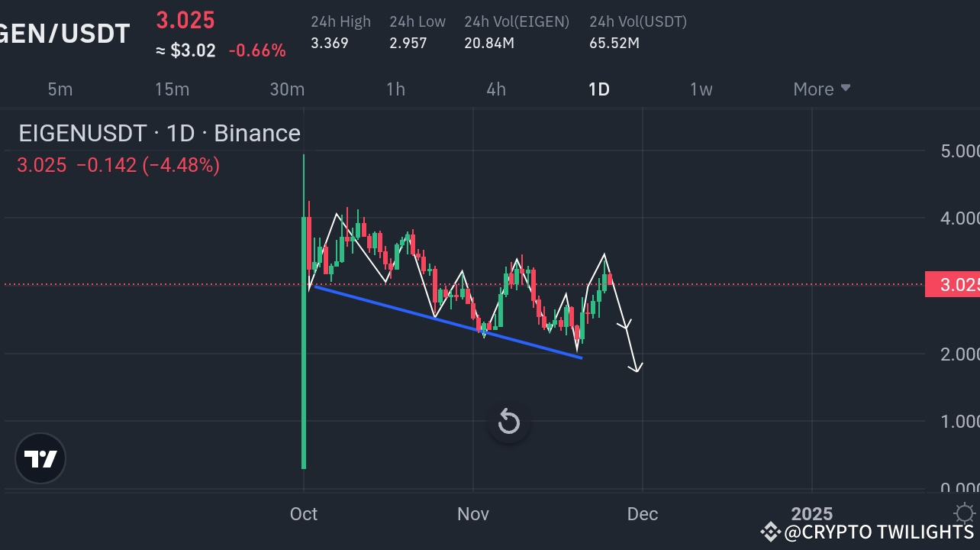This screenshot has width=980, height=550.
Task: Click the 24h High value 3.369
Action: (329, 43)
